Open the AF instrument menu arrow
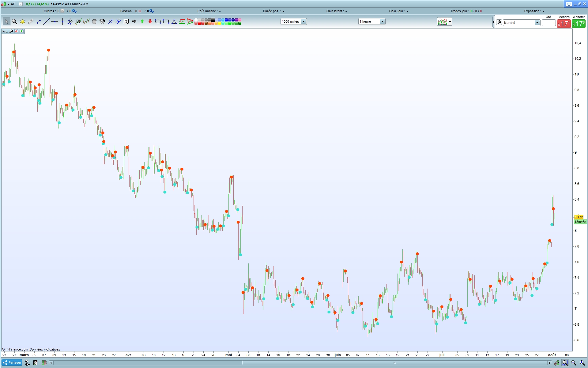This screenshot has height=368, width=588. 8,4
